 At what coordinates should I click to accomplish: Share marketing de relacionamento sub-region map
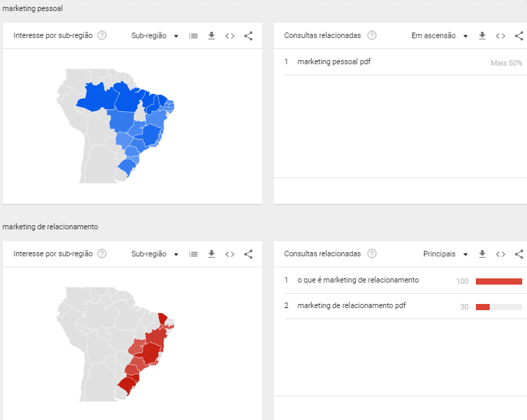coord(249,254)
